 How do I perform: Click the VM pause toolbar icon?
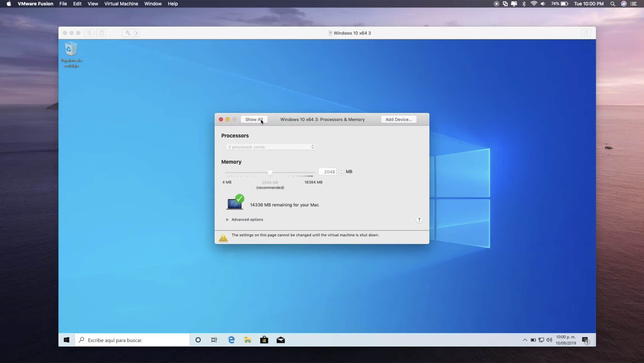[89, 33]
